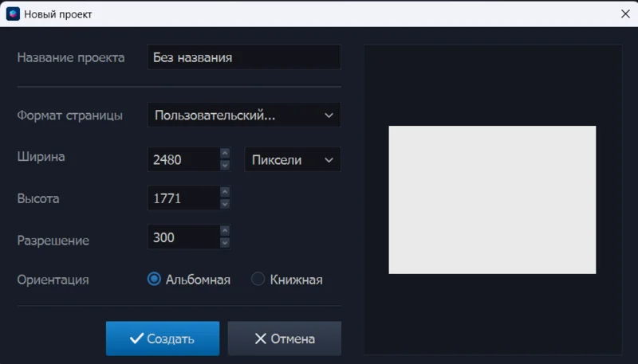Open the Формат страницы dropdown
Viewport: 638px width, 364px height.
tap(243, 115)
